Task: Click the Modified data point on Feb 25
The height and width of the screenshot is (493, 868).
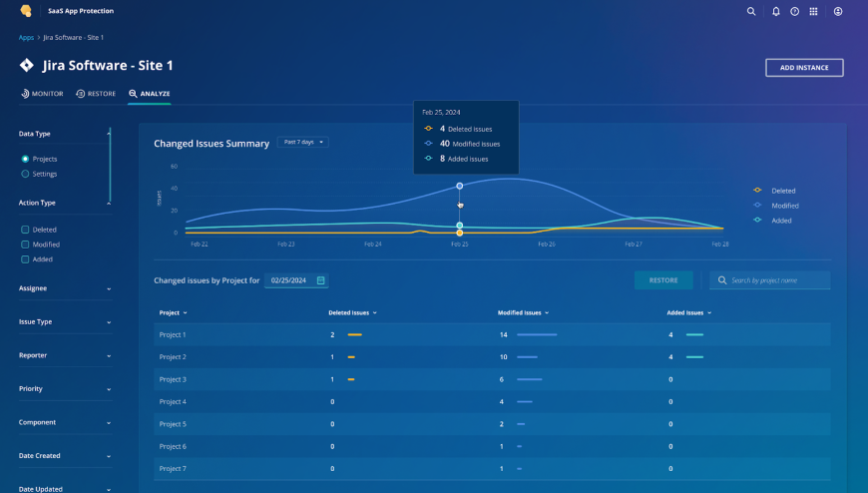Action: pos(460,186)
